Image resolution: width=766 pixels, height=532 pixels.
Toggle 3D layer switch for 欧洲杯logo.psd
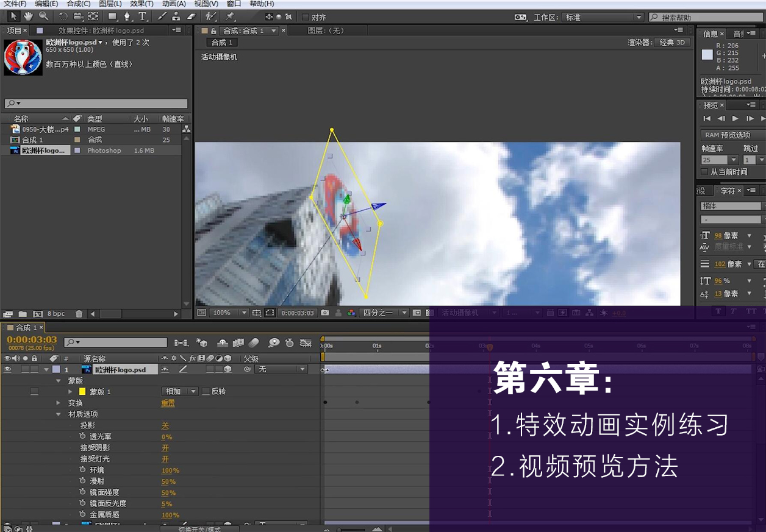(x=227, y=369)
